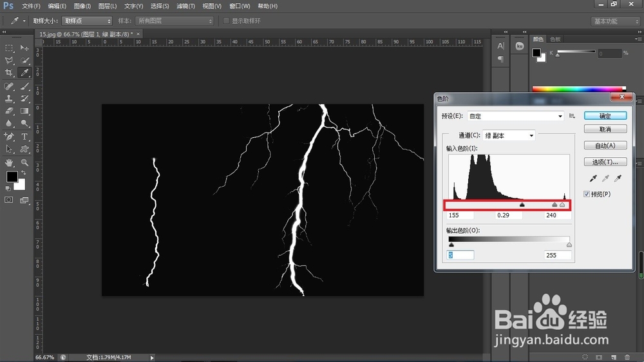Select the History Brush tool

pos(24,99)
